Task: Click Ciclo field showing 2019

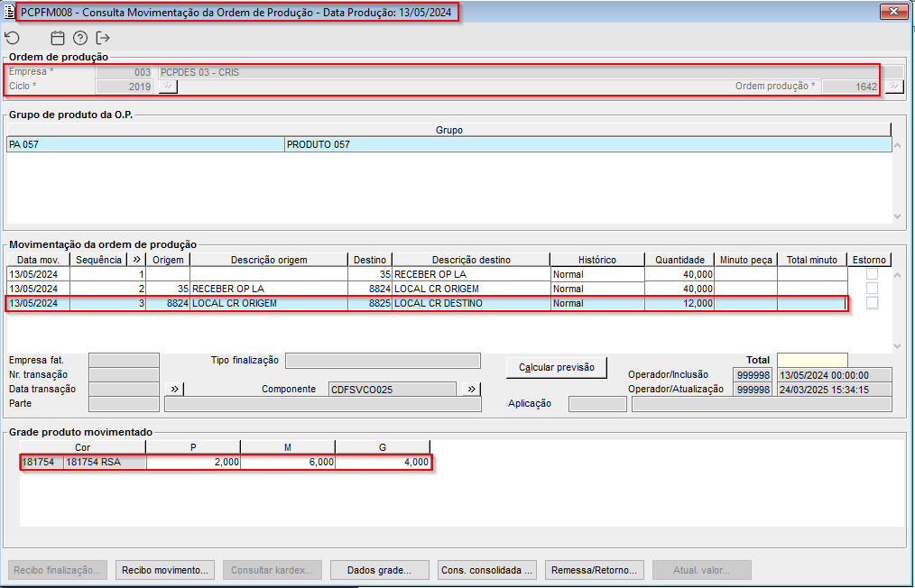Action: coord(125,87)
